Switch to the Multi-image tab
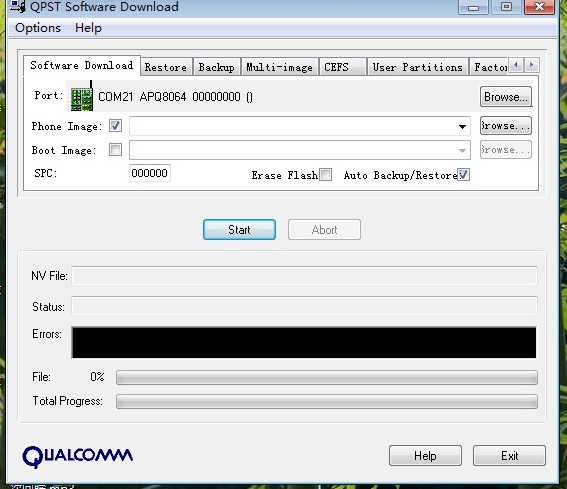This screenshot has height=489, width=567. (279, 67)
